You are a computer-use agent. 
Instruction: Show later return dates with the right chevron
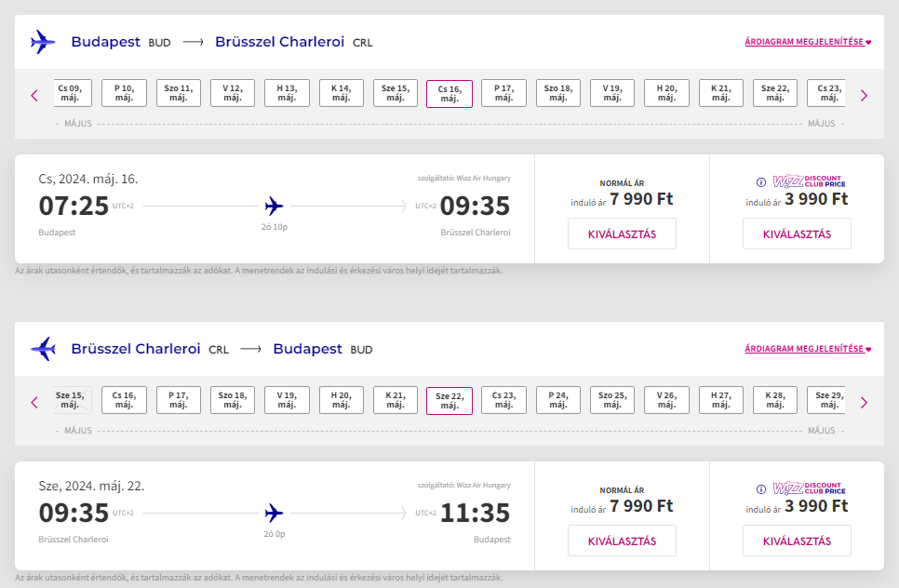864,403
